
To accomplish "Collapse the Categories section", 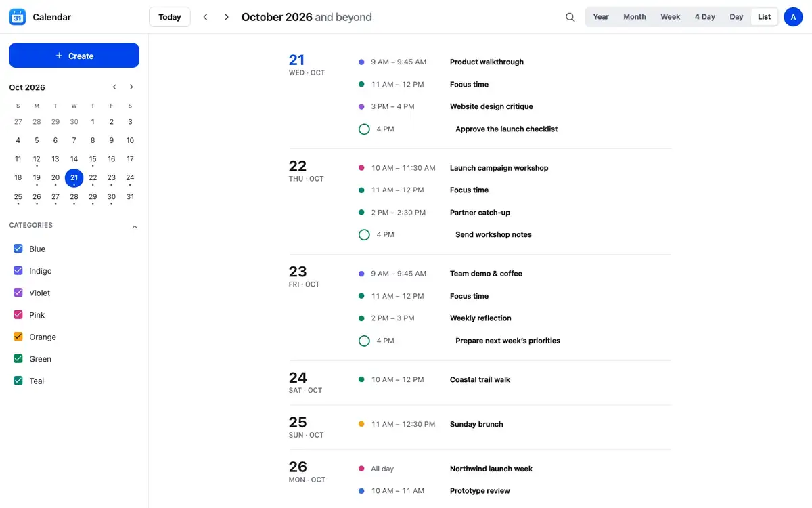I will coord(135,227).
